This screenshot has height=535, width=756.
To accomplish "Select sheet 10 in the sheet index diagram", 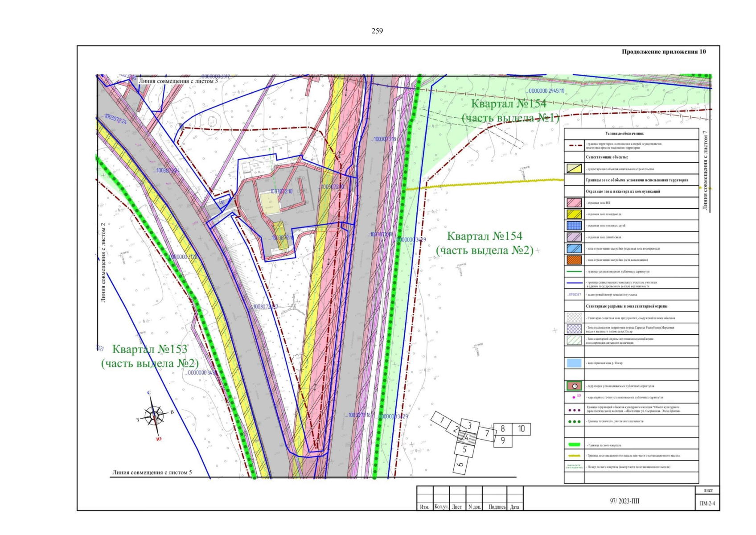I will point(521,429).
